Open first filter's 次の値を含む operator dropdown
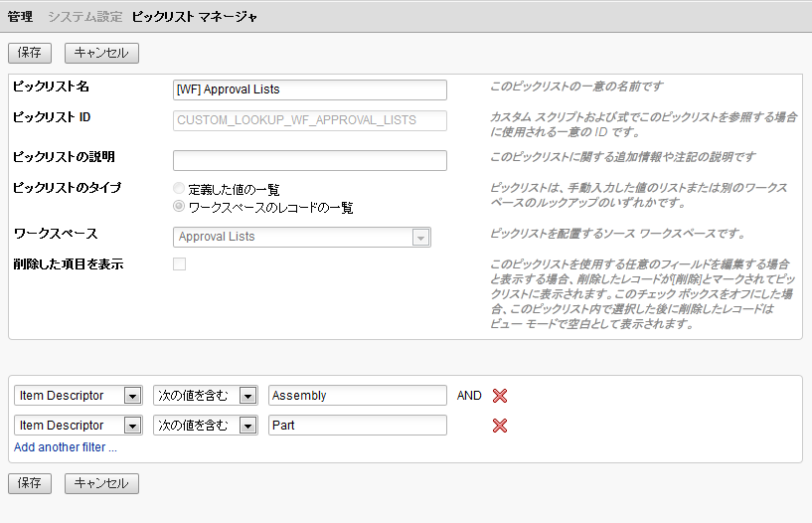The width and height of the screenshot is (812, 523). (x=247, y=396)
